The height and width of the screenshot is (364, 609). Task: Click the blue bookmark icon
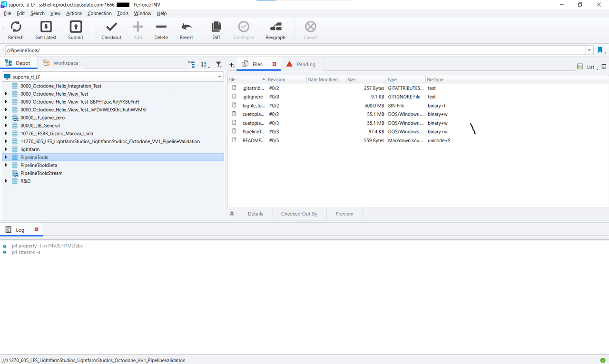(x=600, y=50)
